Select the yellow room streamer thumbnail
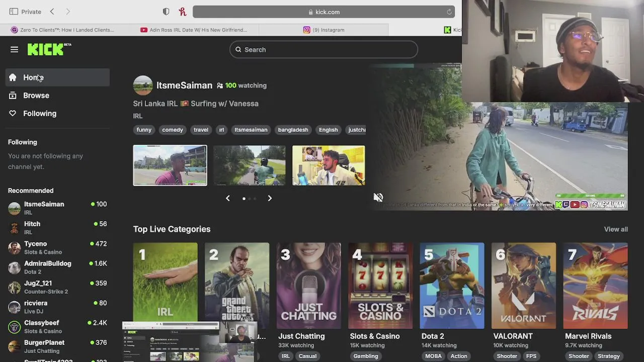 329,165
